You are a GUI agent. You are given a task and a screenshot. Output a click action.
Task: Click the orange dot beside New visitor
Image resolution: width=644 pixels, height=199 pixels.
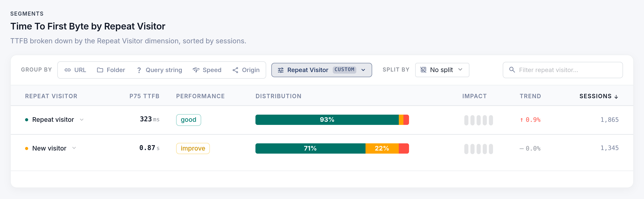click(27, 148)
